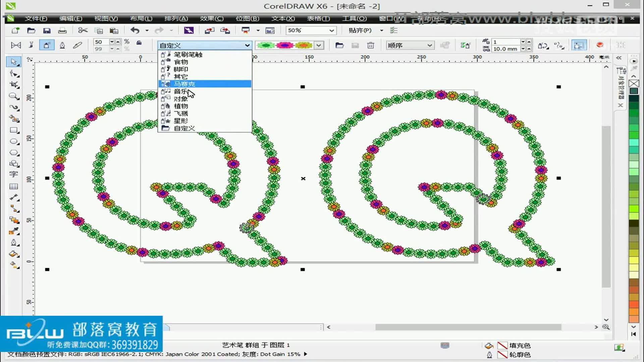Click the Save icon in toolbar
Viewport: 644px width, 362px height.
(47, 31)
